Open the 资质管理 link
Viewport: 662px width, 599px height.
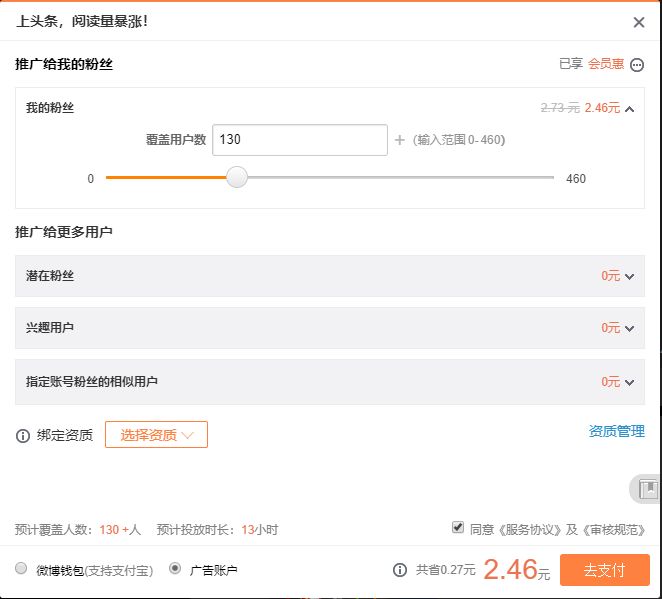tap(616, 431)
